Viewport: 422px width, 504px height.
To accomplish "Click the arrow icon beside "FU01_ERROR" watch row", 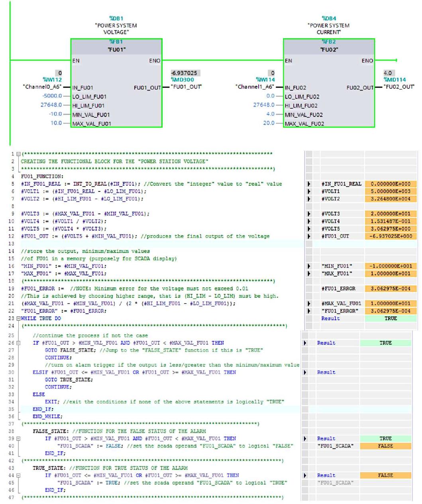I will pos(309,311).
